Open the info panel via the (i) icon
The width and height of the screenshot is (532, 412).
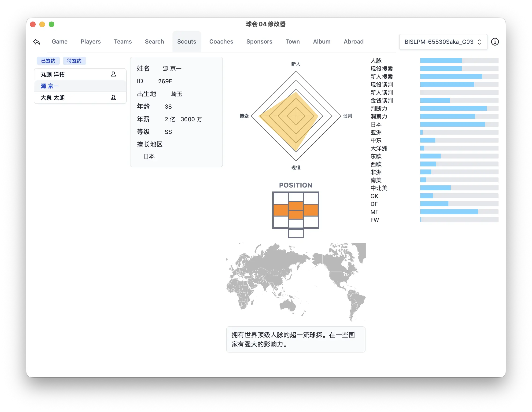pos(495,42)
